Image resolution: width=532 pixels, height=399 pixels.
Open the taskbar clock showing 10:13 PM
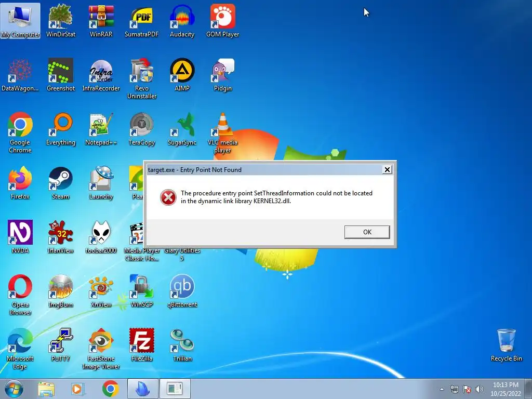(x=506, y=389)
